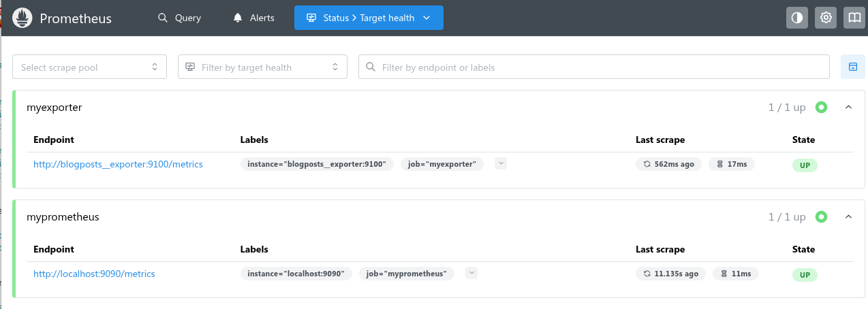Click the myprometheus pool heading
The width and height of the screenshot is (868, 309).
63,217
